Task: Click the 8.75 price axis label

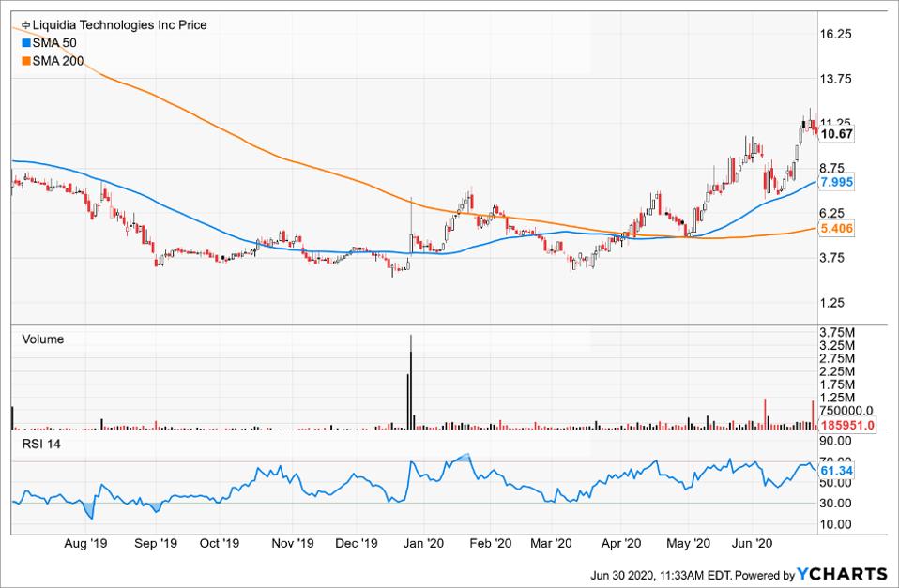Action: tap(832, 168)
